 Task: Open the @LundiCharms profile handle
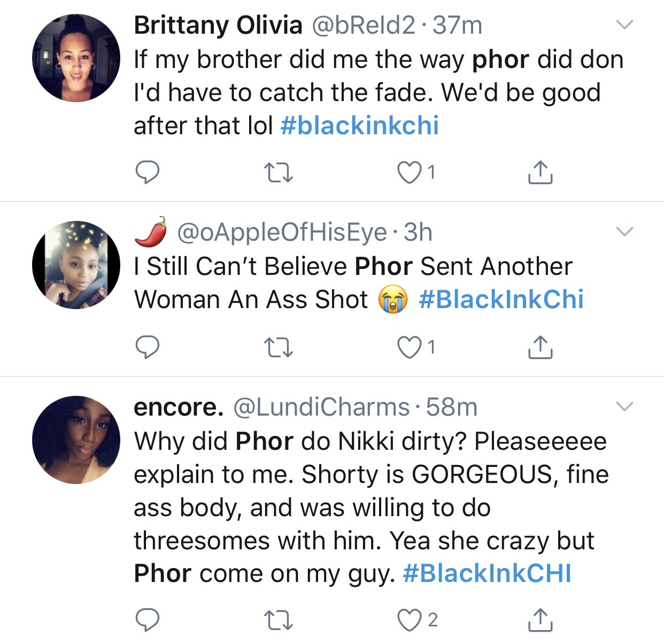pyautogui.click(x=321, y=407)
